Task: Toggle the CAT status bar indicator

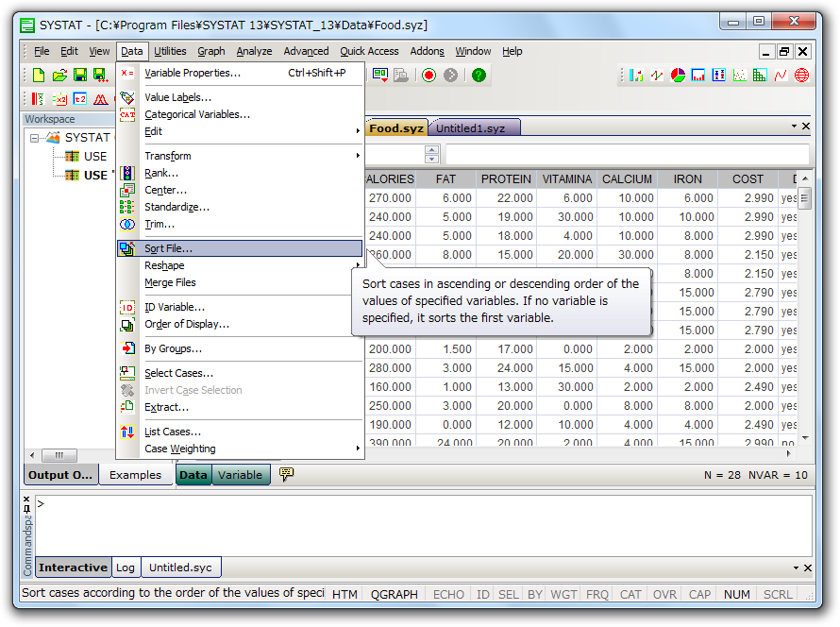Action: [x=630, y=594]
